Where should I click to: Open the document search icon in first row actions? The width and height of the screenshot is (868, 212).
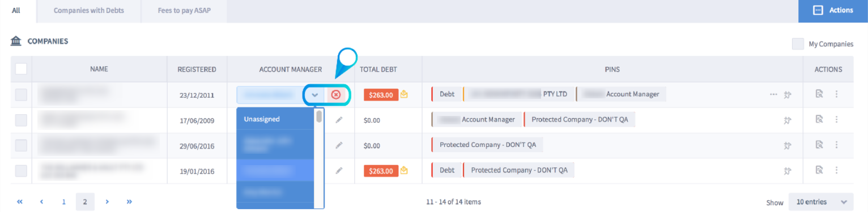[819, 94]
